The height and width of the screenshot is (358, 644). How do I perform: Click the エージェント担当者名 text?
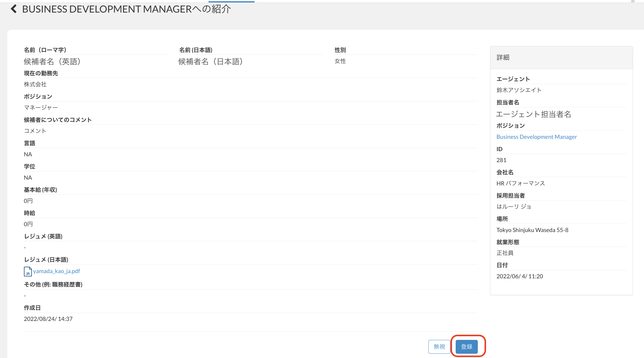(x=533, y=114)
